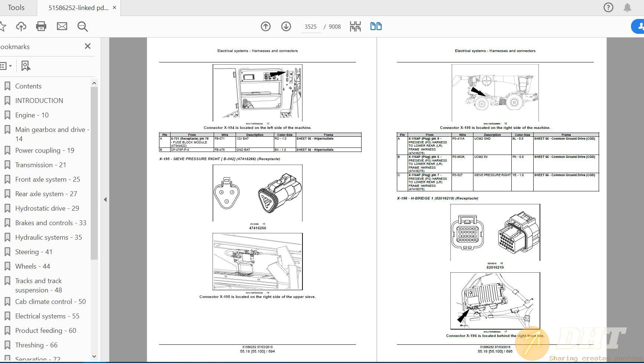Open the INTRODUCTION bookmark
This screenshot has height=363, width=644.
coord(39,101)
